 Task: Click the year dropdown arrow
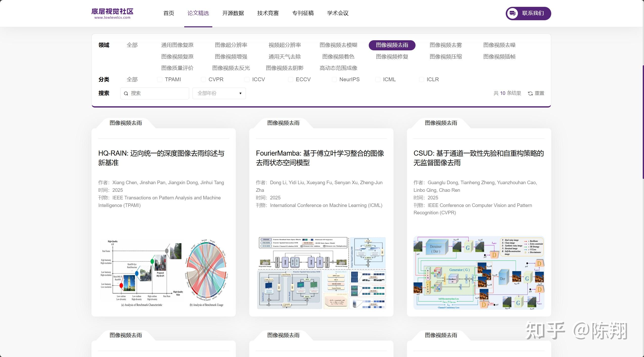pos(240,93)
